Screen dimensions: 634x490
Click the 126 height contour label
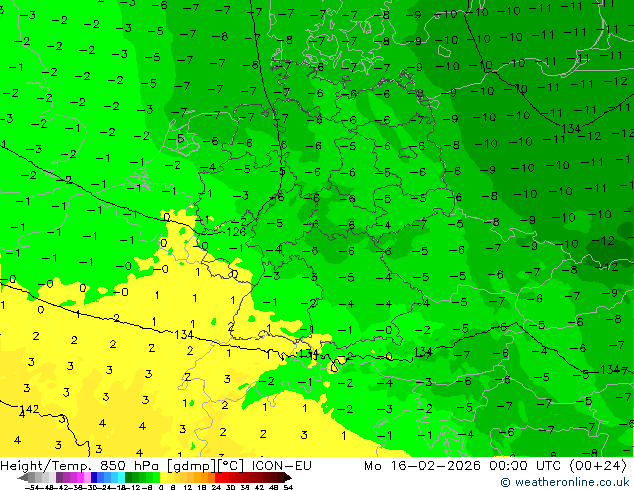236,232
